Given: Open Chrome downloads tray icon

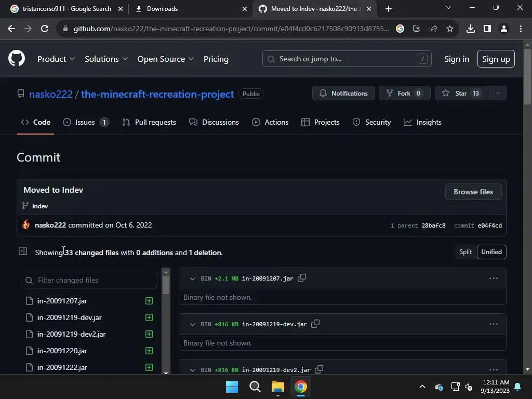Looking at the screenshot, I should (470, 29).
